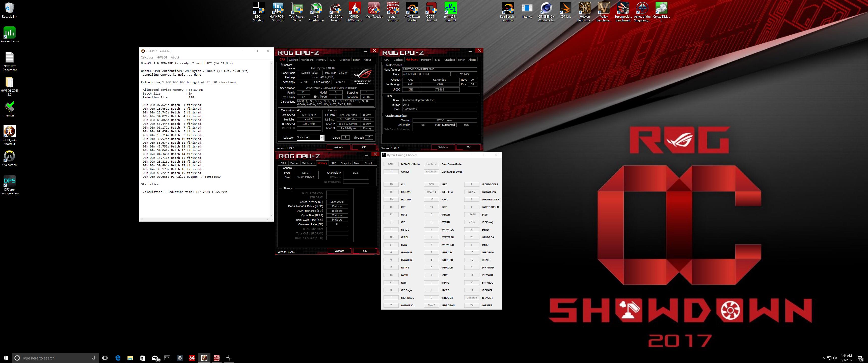Select the HWiNFO64 shortcut icon
The height and width of the screenshot is (363, 868).
coord(278,12)
